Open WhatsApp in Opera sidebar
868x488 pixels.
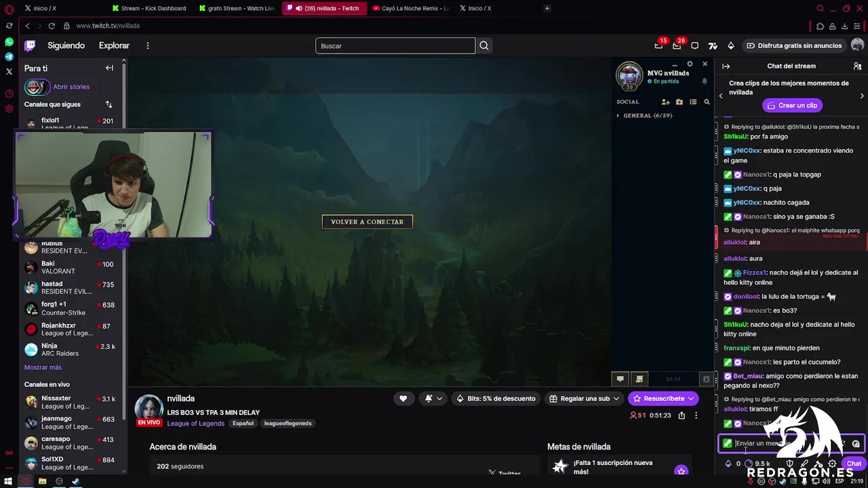click(9, 42)
